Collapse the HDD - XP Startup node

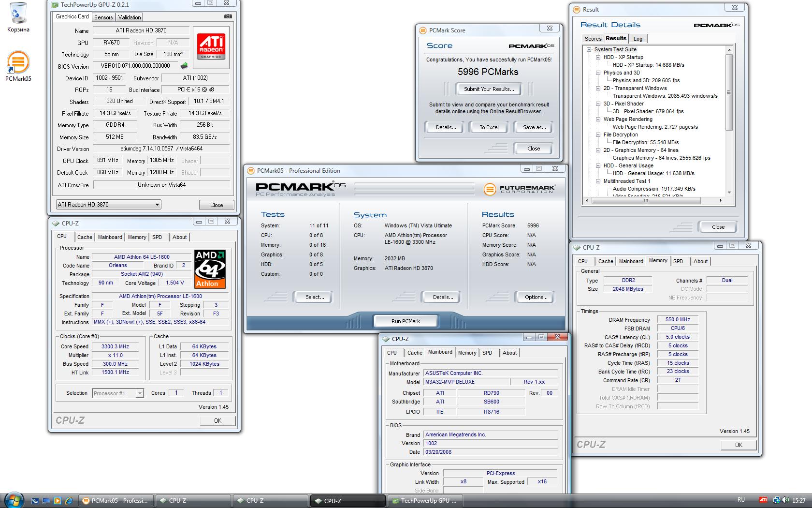[598, 57]
